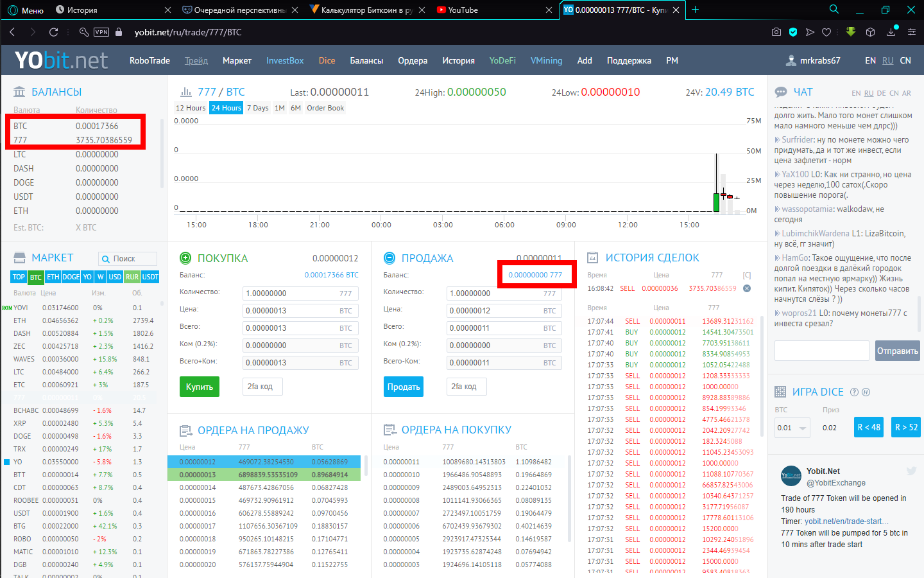
Task: Click the Dice H history icon
Action: tap(866, 392)
